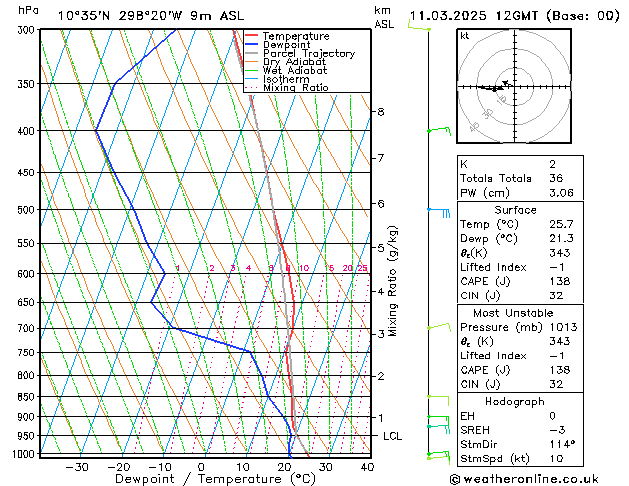Screen dimensions: 629x486
Task: Select the Isotherm legend entry
Action: point(286,79)
